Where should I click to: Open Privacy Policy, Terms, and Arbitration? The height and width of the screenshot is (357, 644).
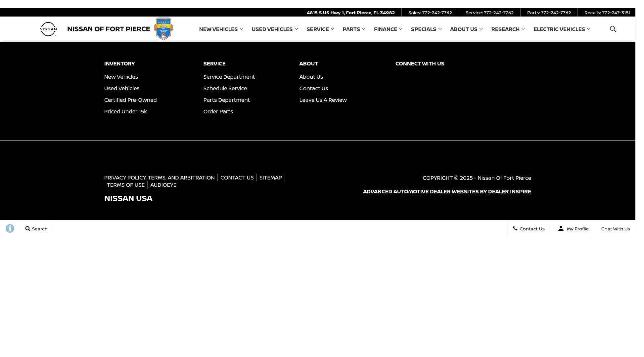tap(160, 178)
